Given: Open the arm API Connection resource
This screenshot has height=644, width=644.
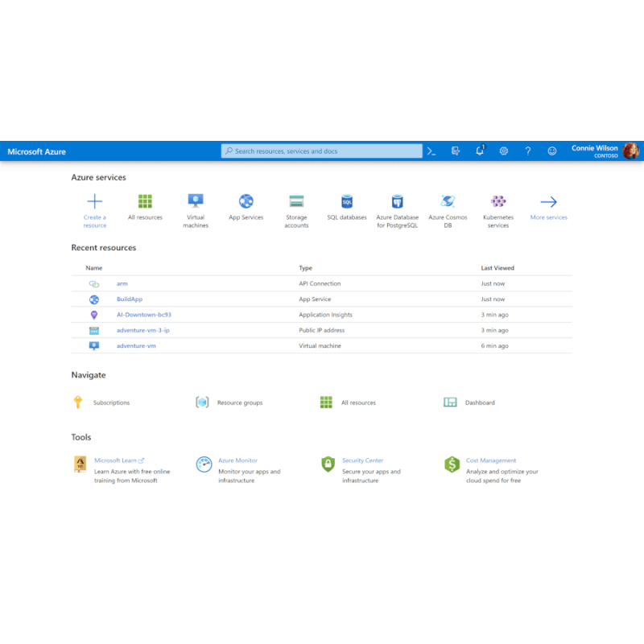Looking at the screenshot, I should coord(122,283).
